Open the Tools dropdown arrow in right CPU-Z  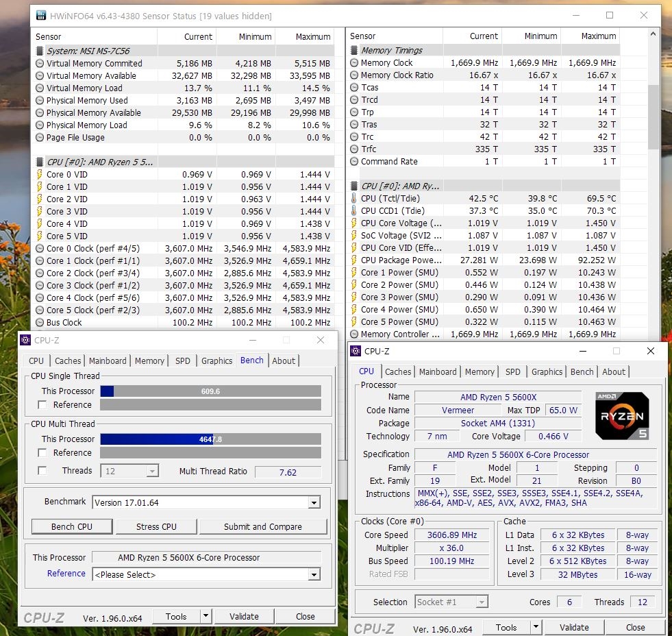(536, 627)
